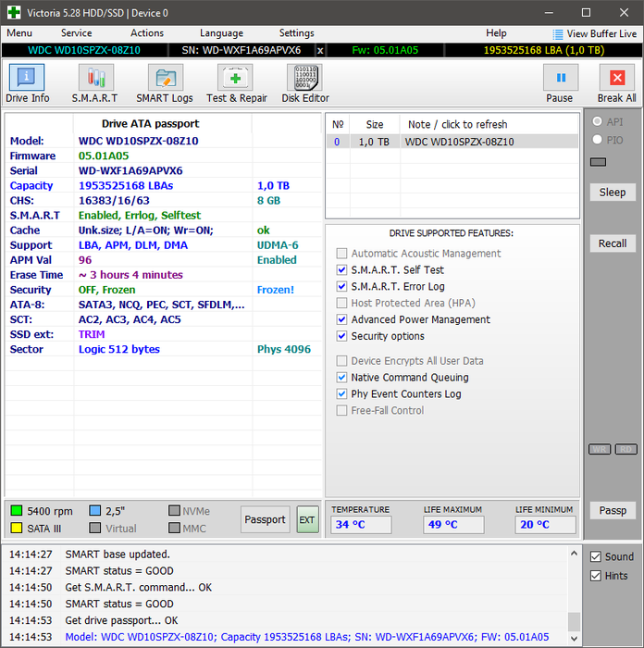Image resolution: width=644 pixels, height=648 pixels.
Task: Open the Settings menu
Action: coord(297,33)
